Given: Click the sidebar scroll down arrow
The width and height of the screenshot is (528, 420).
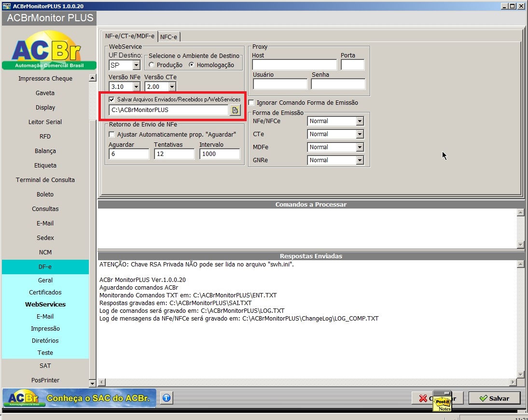Looking at the screenshot, I should pos(93,383).
